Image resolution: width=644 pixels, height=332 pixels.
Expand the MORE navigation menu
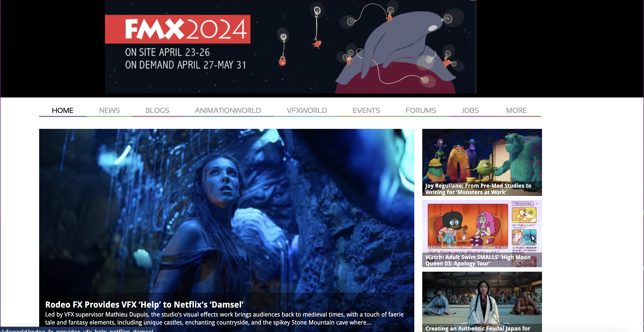coord(516,110)
